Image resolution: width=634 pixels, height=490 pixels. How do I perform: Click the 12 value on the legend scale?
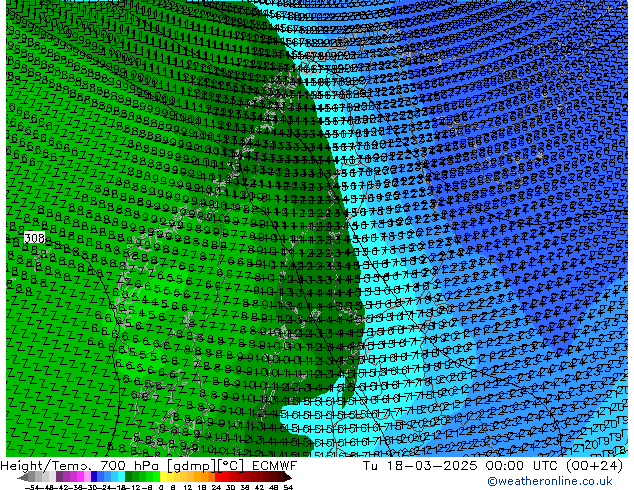click(188, 487)
